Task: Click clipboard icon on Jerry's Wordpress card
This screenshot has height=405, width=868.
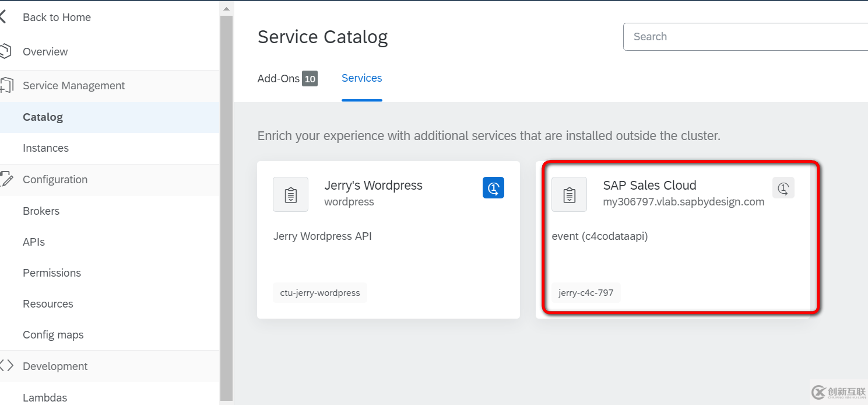Action: click(290, 194)
